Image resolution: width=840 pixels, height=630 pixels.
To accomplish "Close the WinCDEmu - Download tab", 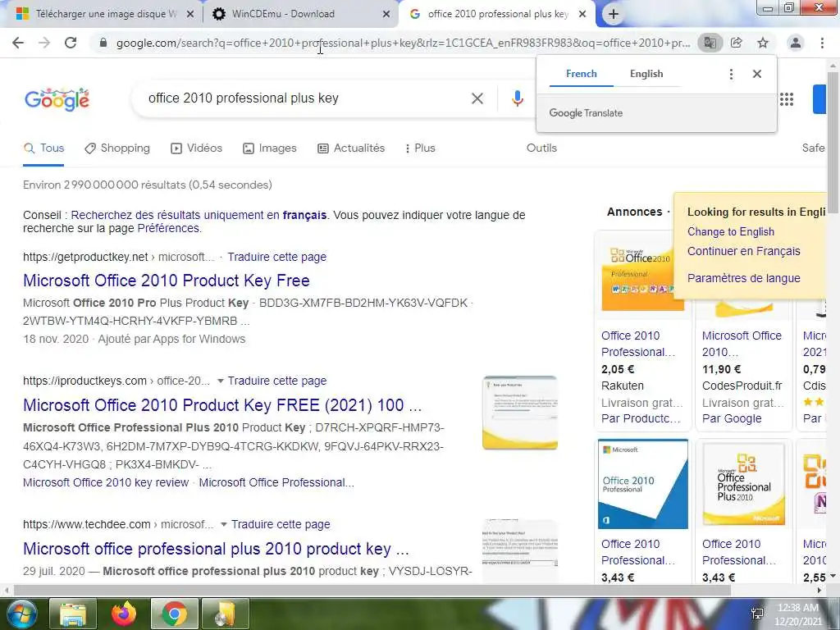I will tap(386, 15).
